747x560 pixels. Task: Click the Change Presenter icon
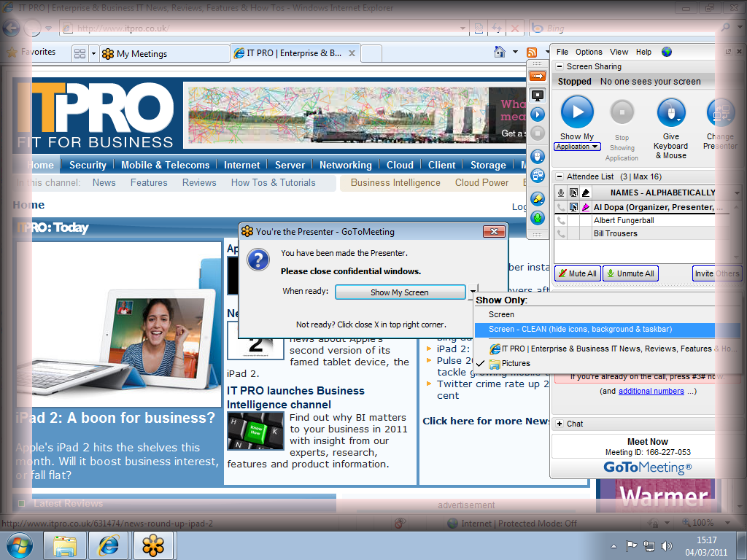[721, 113]
